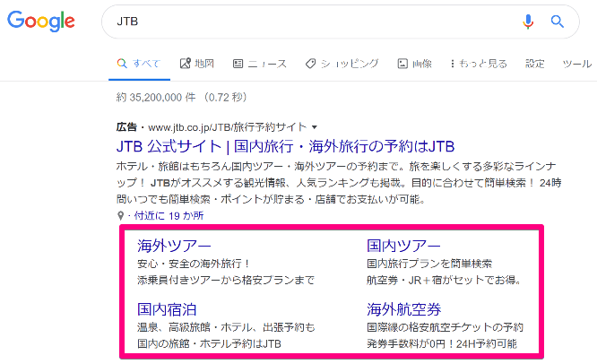Switch to the 地図 tab
The width and height of the screenshot is (597, 364).
click(x=197, y=64)
